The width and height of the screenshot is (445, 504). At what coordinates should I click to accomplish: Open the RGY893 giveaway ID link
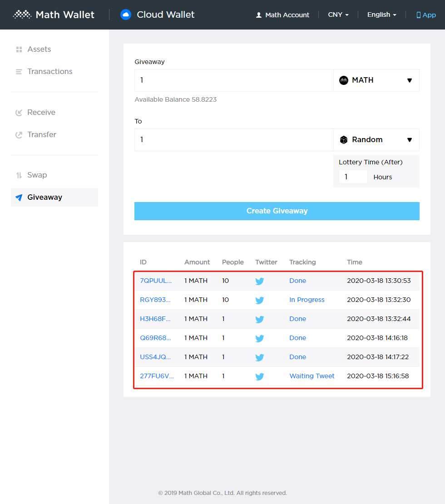pyautogui.click(x=156, y=300)
